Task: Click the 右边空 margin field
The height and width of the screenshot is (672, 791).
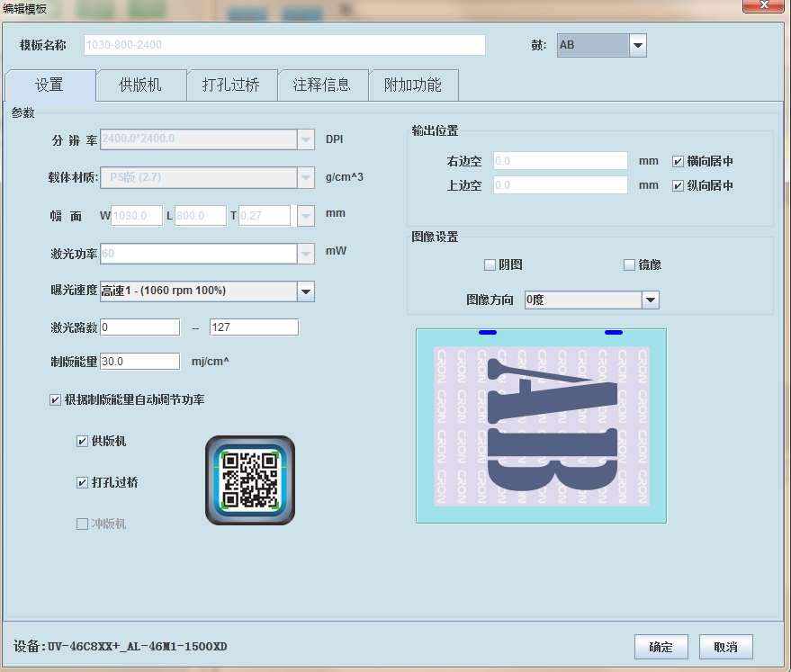Action: pos(560,161)
